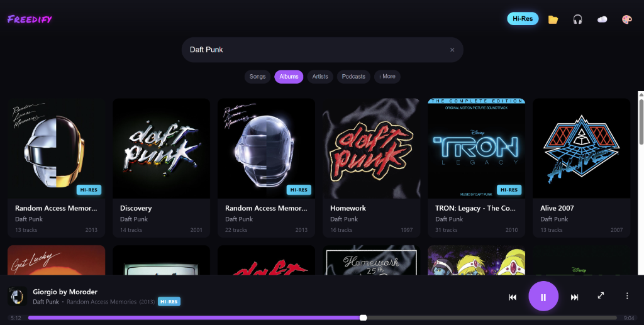Open the cloud icon in header
The width and height of the screenshot is (644, 325).
602,19
